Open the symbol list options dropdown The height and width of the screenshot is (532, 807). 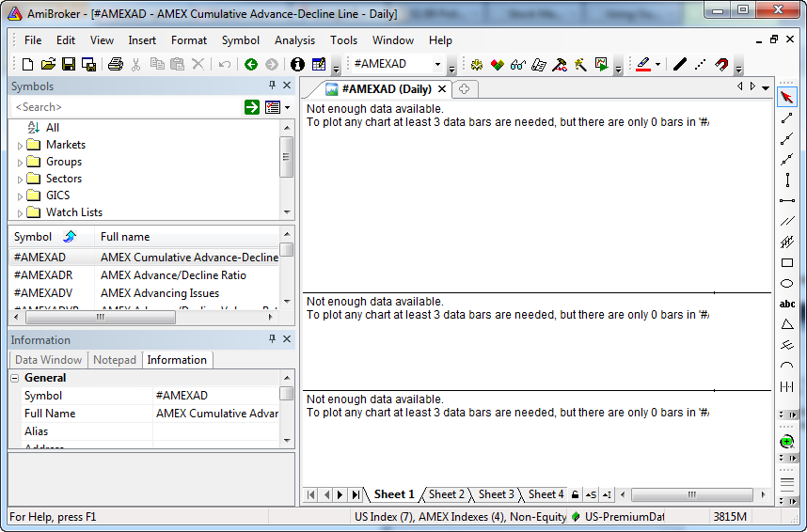pyautogui.click(x=287, y=107)
